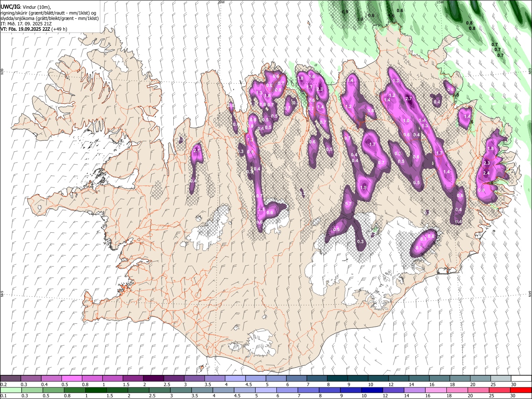
Task: Click the "20W" longitude label
Action: tap(221, 2)
